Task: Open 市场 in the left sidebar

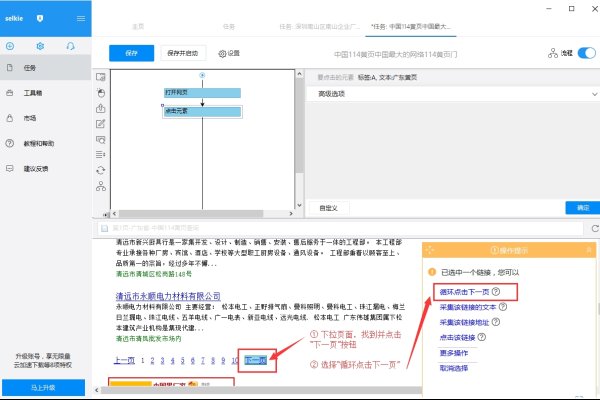Action: click(x=45, y=118)
